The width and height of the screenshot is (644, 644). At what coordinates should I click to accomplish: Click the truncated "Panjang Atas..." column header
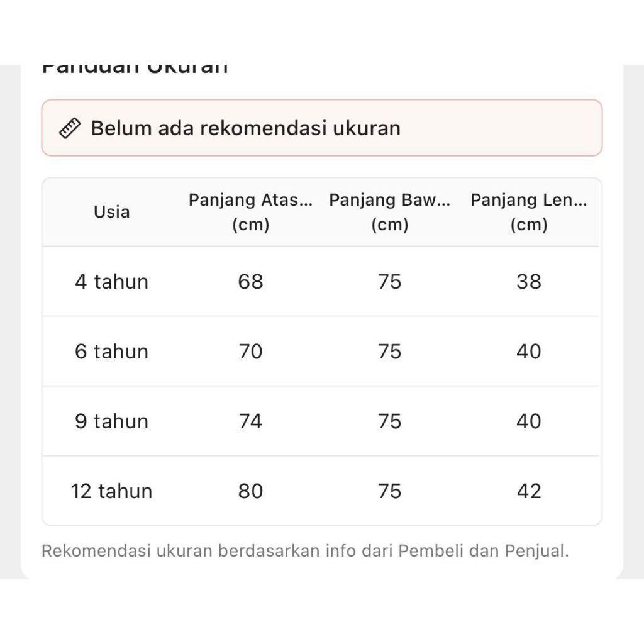[x=250, y=212]
